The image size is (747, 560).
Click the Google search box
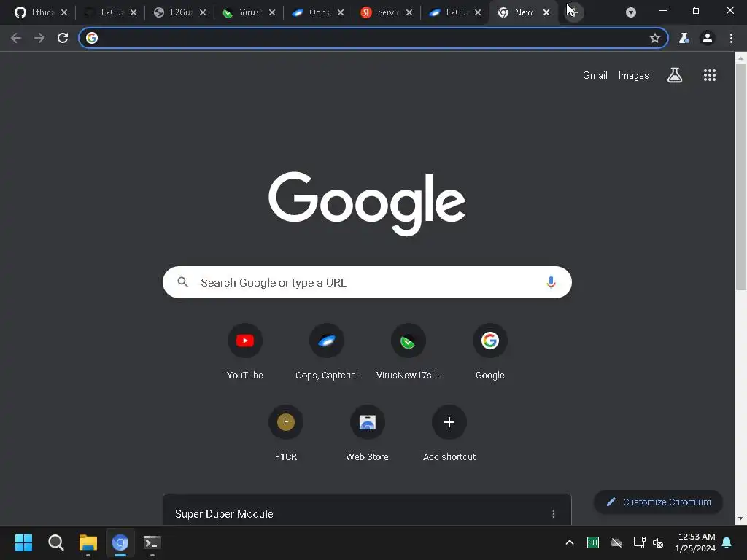coord(367,282)
